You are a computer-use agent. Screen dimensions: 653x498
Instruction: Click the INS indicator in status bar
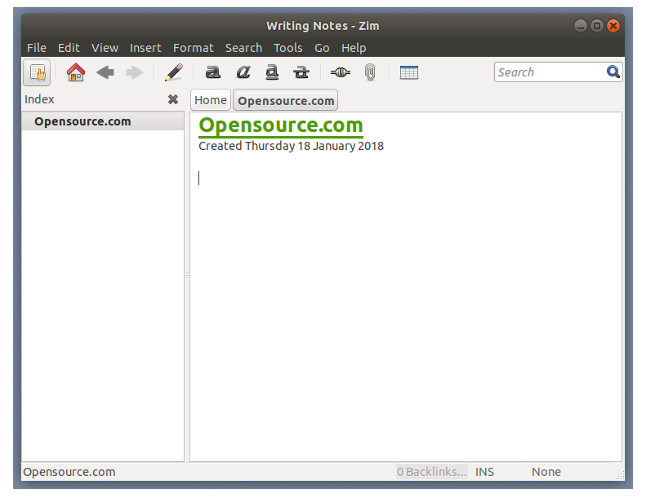pos(484,472)
